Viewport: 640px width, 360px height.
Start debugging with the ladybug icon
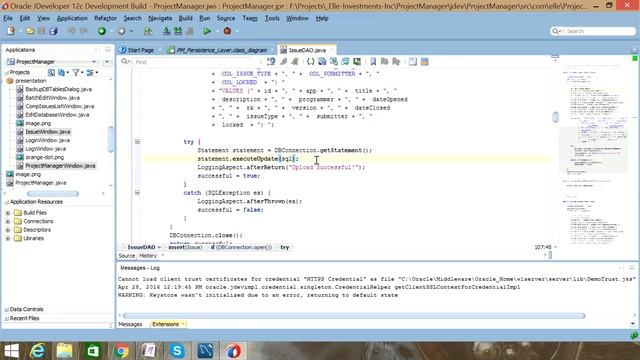coord(227,31)
